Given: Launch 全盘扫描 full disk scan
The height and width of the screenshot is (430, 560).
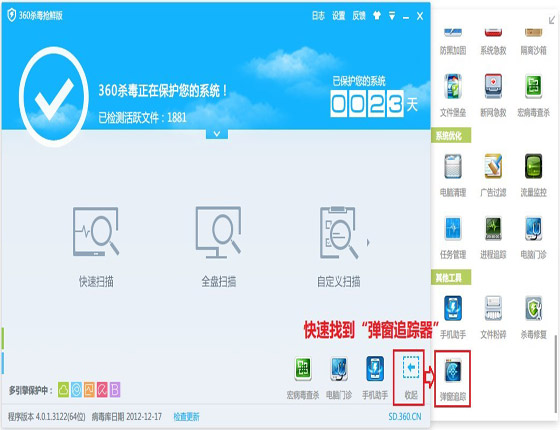Looking at the screenshot, I should click(x=219, y=246).
